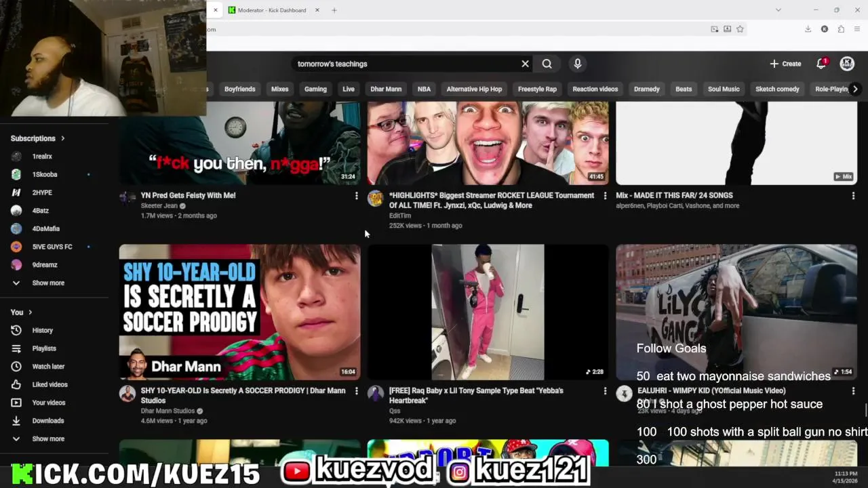Select the Dramedy filter chip
The image size is (868, 488).
point(647,89)
